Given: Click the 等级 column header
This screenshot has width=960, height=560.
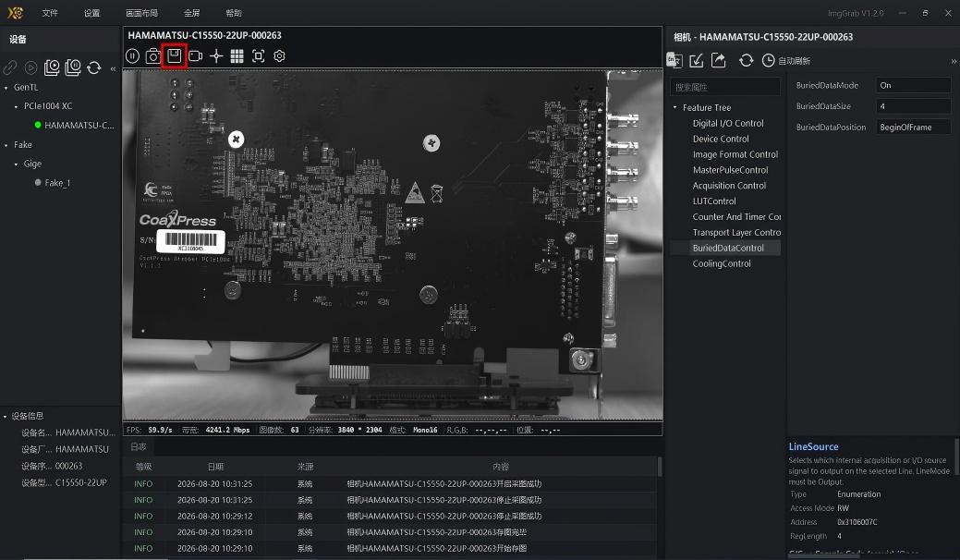Looking at the screenshot, I should pos(143,467).
